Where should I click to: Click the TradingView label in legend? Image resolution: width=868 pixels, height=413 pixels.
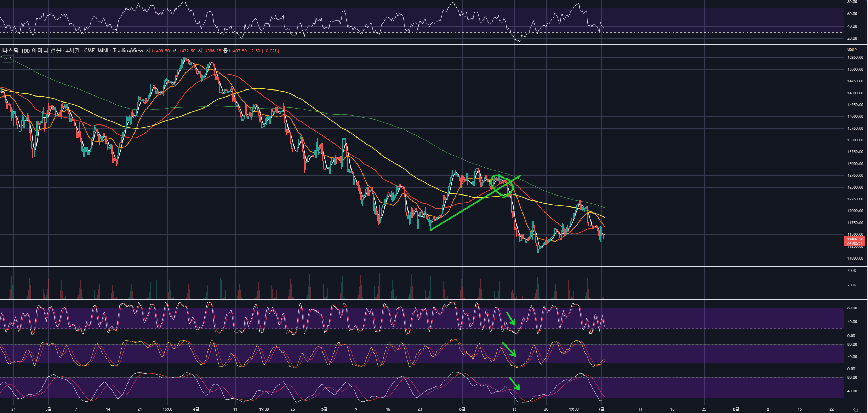(128, 51)
